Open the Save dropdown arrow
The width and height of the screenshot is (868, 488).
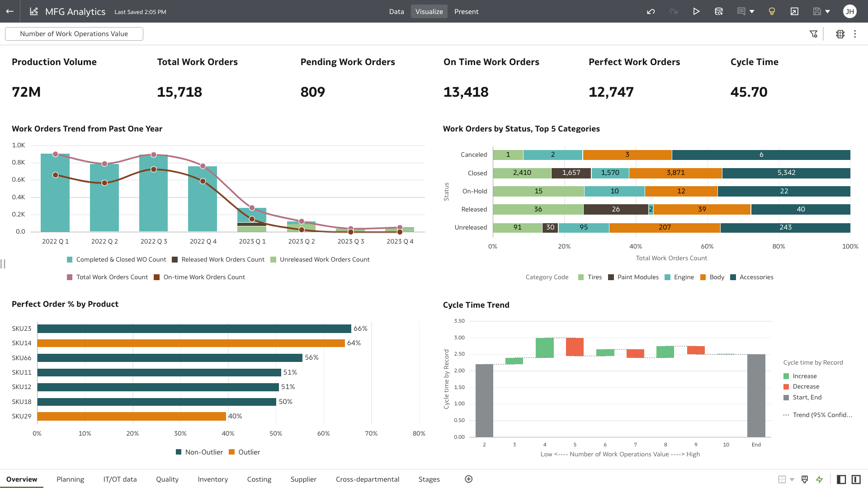(828, 11)
